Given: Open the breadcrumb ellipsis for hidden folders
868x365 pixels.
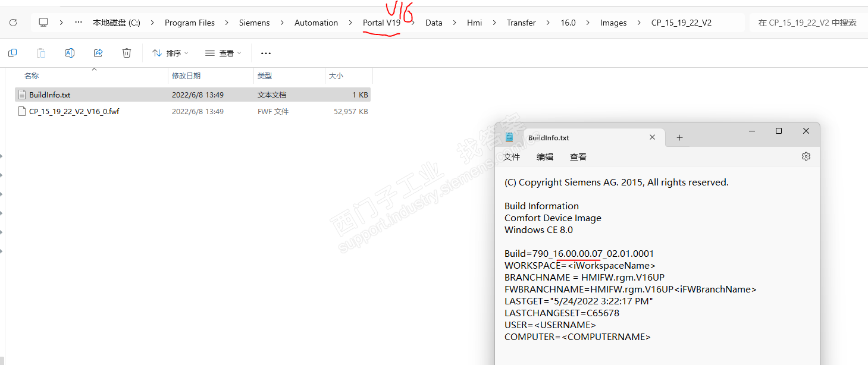Looking at the screenshot, I should pyautogui.click(x=79, y=23).
